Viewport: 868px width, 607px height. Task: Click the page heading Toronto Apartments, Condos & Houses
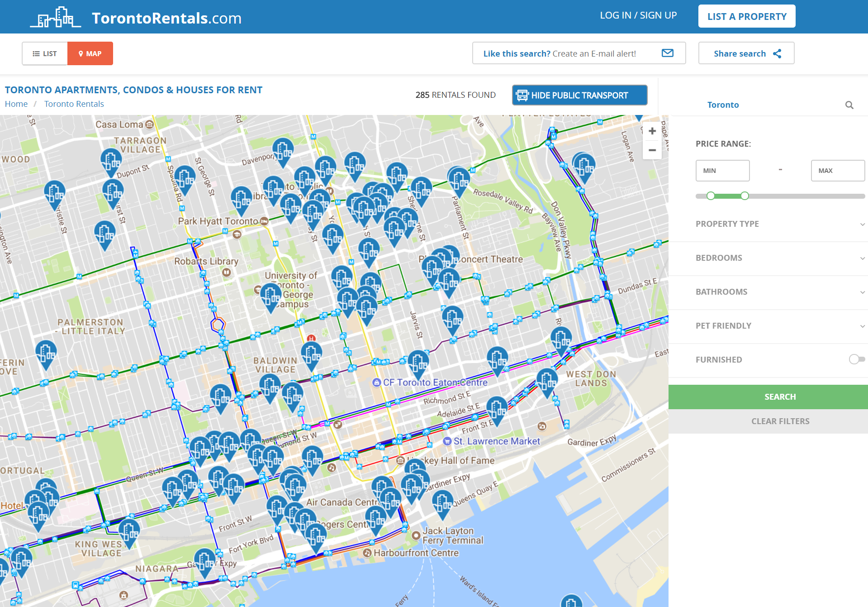point(133,90)
